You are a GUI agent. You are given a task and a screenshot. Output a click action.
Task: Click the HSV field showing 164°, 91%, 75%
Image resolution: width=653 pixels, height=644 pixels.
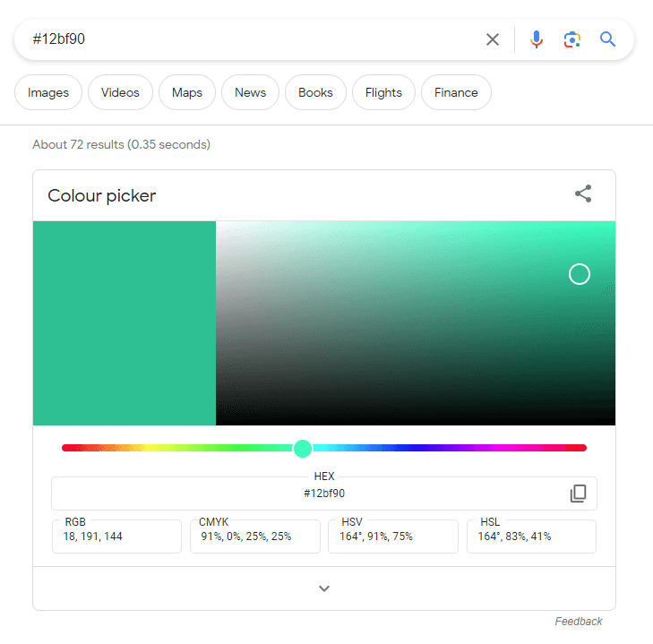pos(393,537)
